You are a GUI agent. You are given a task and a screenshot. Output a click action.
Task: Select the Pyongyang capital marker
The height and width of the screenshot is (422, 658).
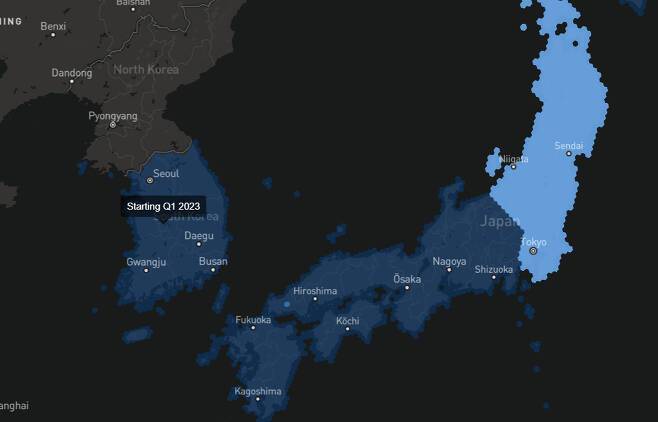click(112, 125)
